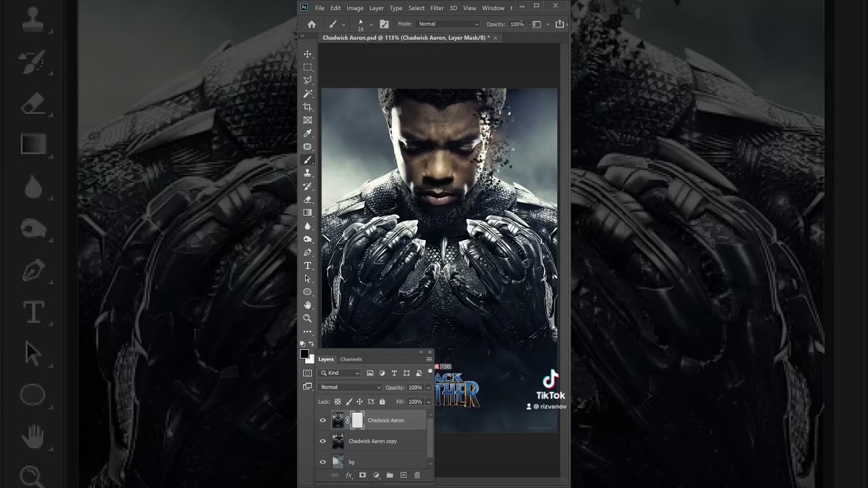This screenshot has width=868, height=488.
Task: Hide the Chadwick Aaron layer
Action: [x=323, y=420]
